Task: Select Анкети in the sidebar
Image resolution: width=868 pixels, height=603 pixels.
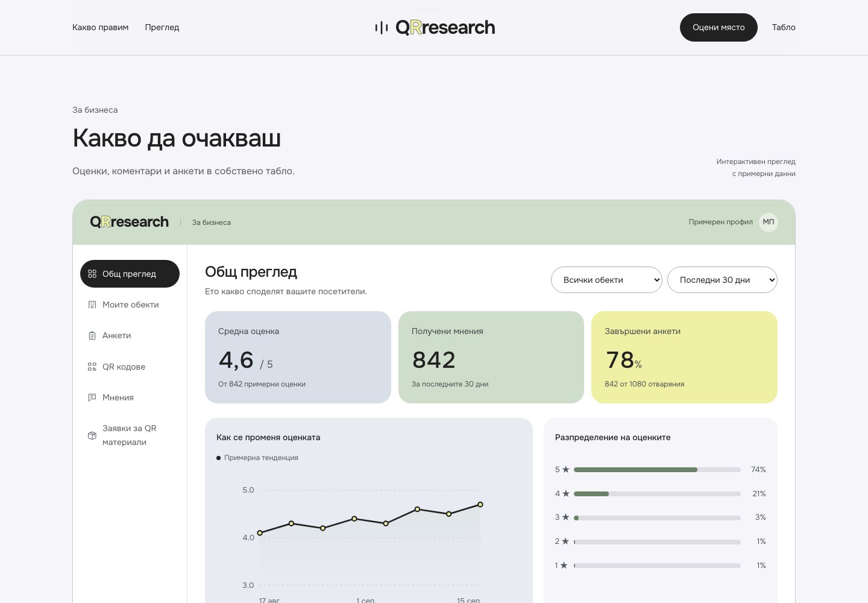Action: coord(130,336)
